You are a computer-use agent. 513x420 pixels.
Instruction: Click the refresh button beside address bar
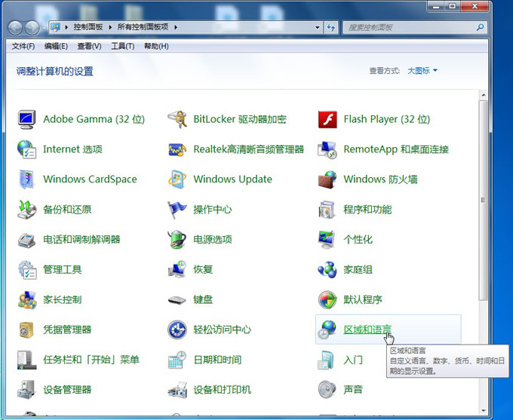pos(331,27)
